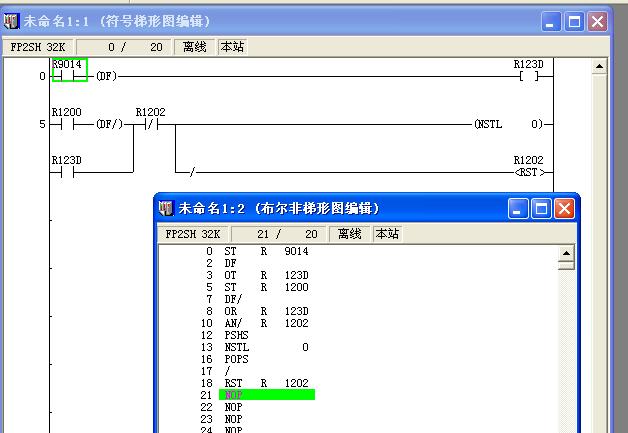Select the "RST R 1202" line at address 18
628x433 pixels.
265,383
